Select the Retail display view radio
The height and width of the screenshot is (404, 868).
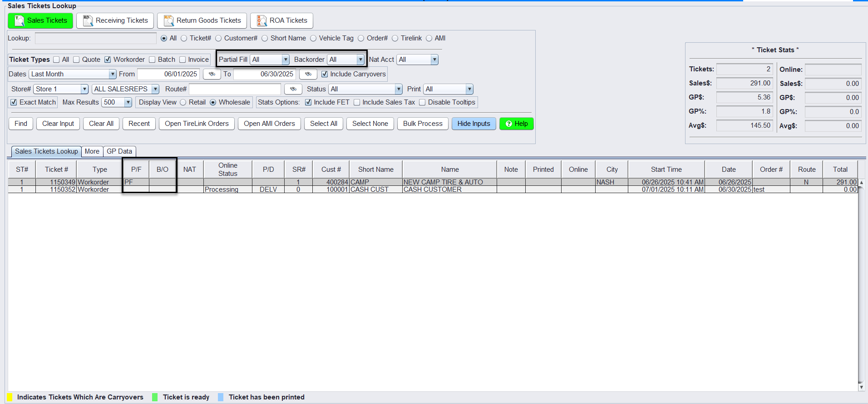pos(183,102)
